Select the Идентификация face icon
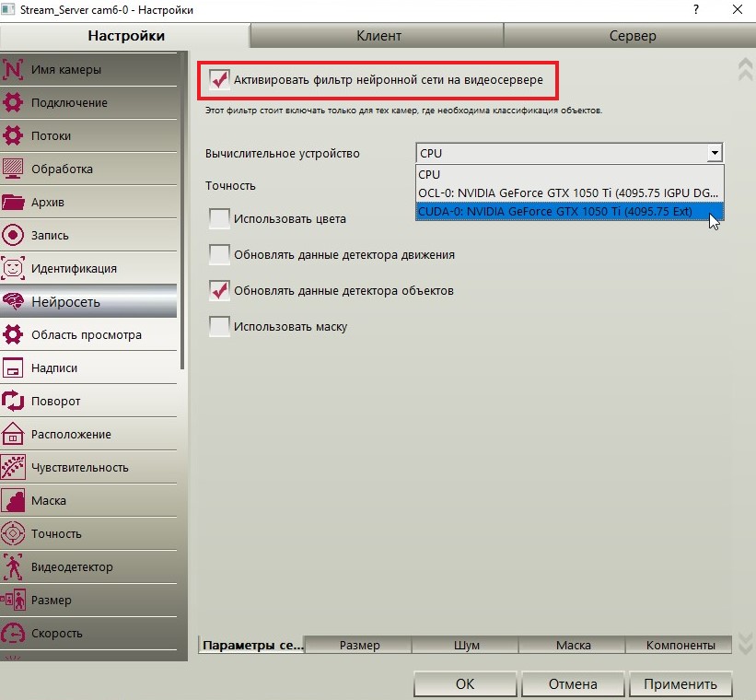Screen dimensions: 756x700 [13, 268]
